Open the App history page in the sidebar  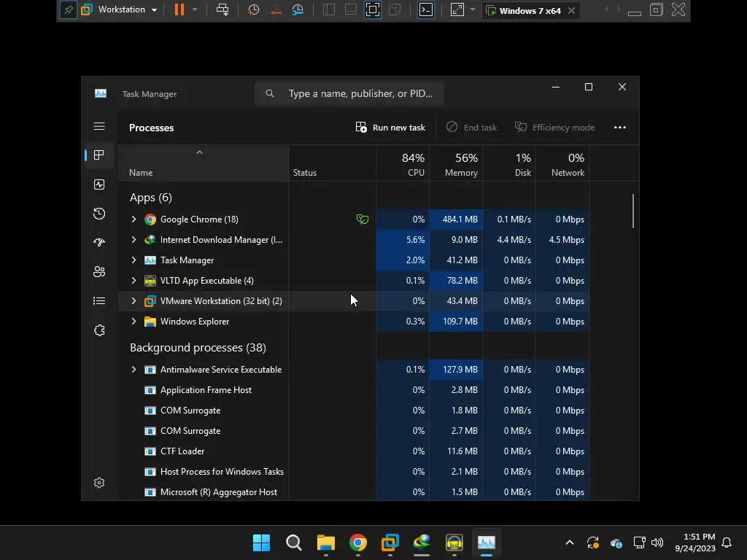coord(99,214)
